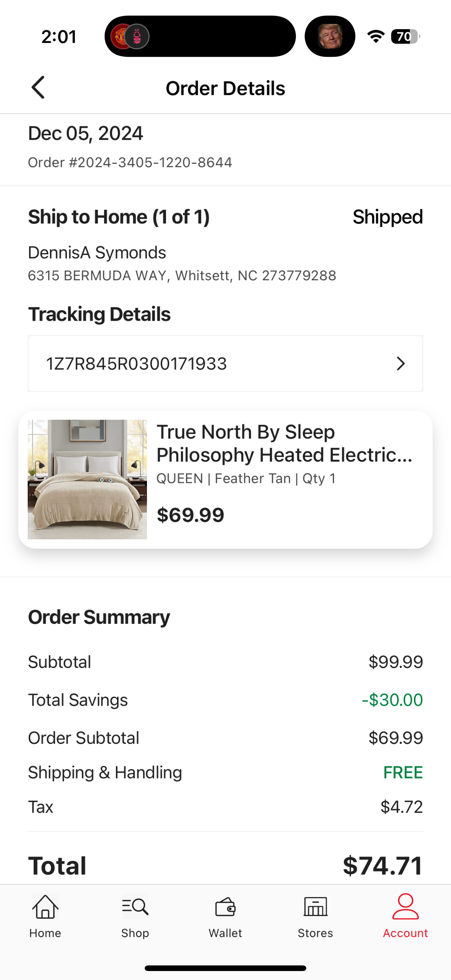Open the heated blanket product thumbnail
The height and width of the screenshot is (980, 451).
[x=87, y=479]
